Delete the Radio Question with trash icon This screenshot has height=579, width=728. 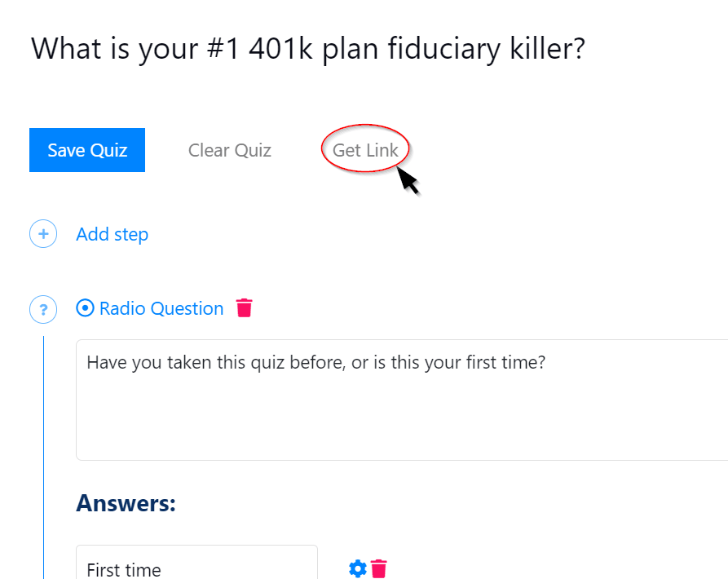(245, 308)
